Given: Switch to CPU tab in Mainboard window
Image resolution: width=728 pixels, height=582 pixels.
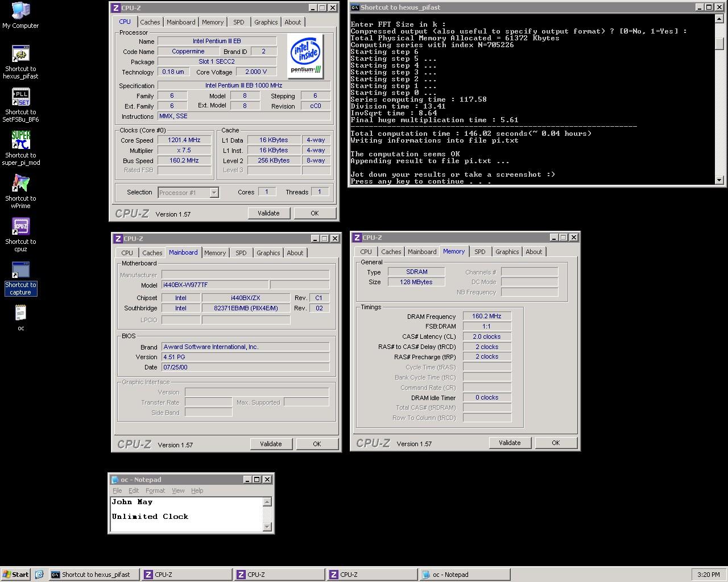Looking at the screenshot, I should [127, 253].
